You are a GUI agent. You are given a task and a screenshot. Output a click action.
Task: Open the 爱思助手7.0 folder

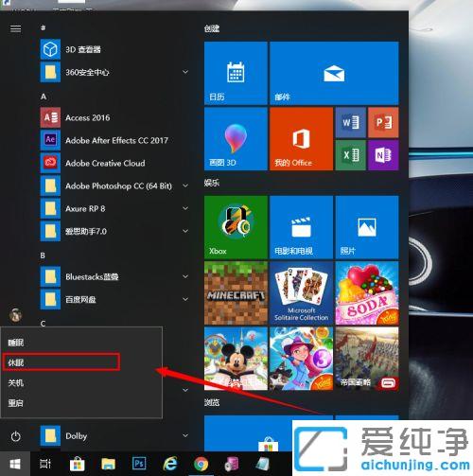[115, 231]
